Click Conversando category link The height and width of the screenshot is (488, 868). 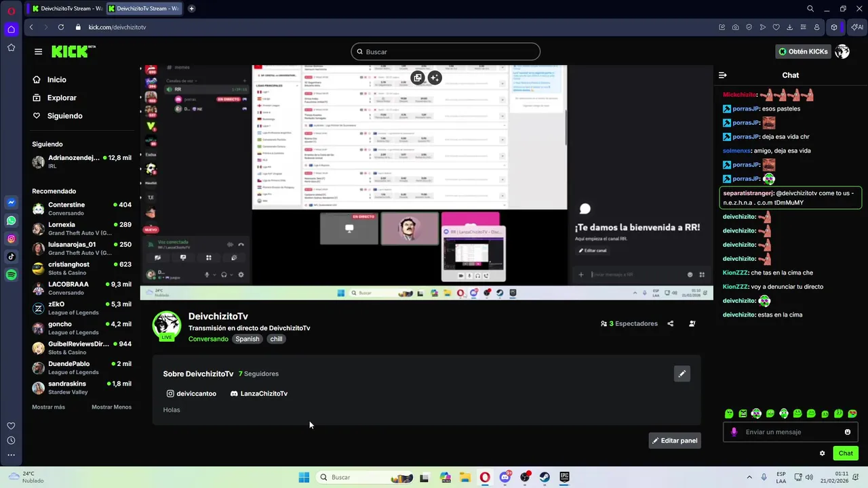[208, 339]
